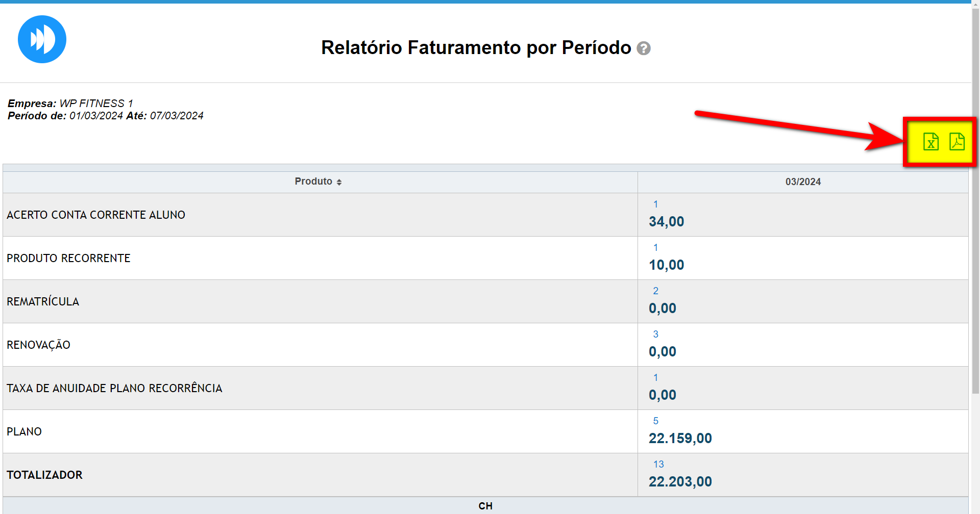The image size is (980, 514).
Task: Open the help question mark beside the title
Action: pos(644,48)
